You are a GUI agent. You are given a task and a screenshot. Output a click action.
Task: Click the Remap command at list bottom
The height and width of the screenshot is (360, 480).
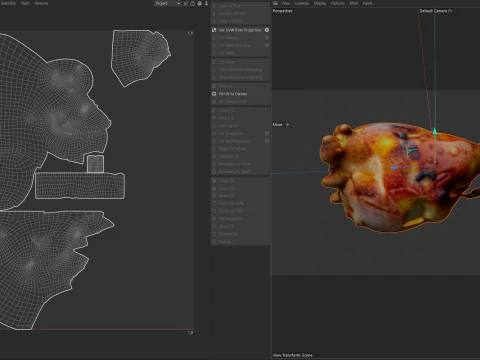point(225,242)
